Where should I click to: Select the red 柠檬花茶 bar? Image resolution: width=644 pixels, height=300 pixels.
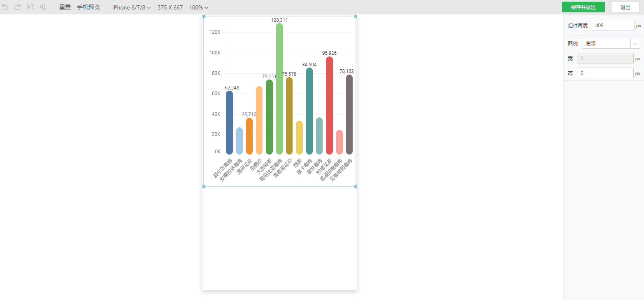pos(329,105)
